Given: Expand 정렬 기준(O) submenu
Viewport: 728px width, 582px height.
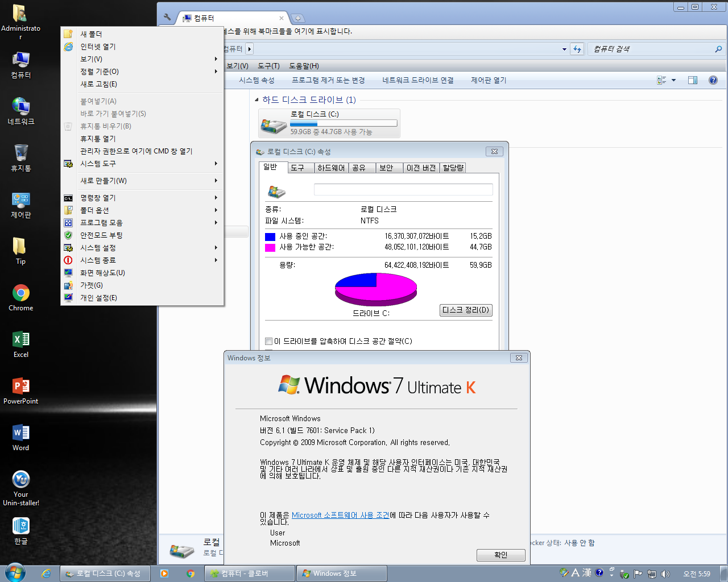Looking at the screenshot, I should [x=216, y=72].
